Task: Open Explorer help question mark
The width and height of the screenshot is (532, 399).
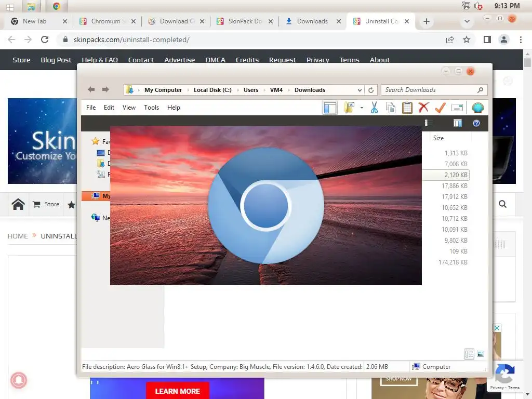Action: tap(476, 123)
